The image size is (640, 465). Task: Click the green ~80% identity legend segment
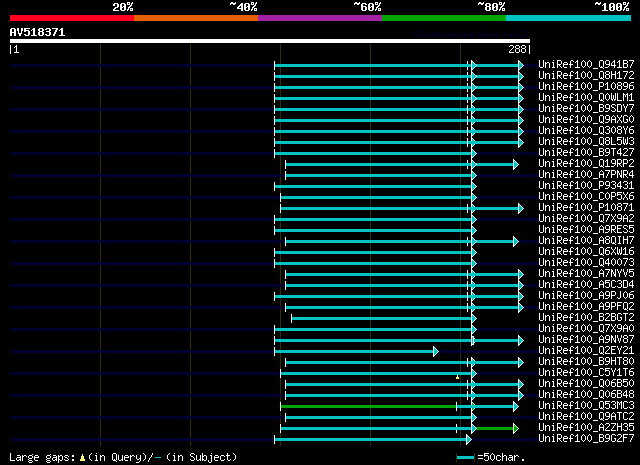(x=444, y=18)
